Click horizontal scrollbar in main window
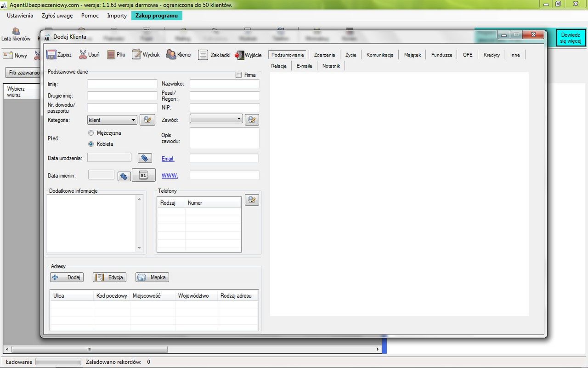This screenshot has width=588, height=368. pyautogui.click(x=193, y=349)
